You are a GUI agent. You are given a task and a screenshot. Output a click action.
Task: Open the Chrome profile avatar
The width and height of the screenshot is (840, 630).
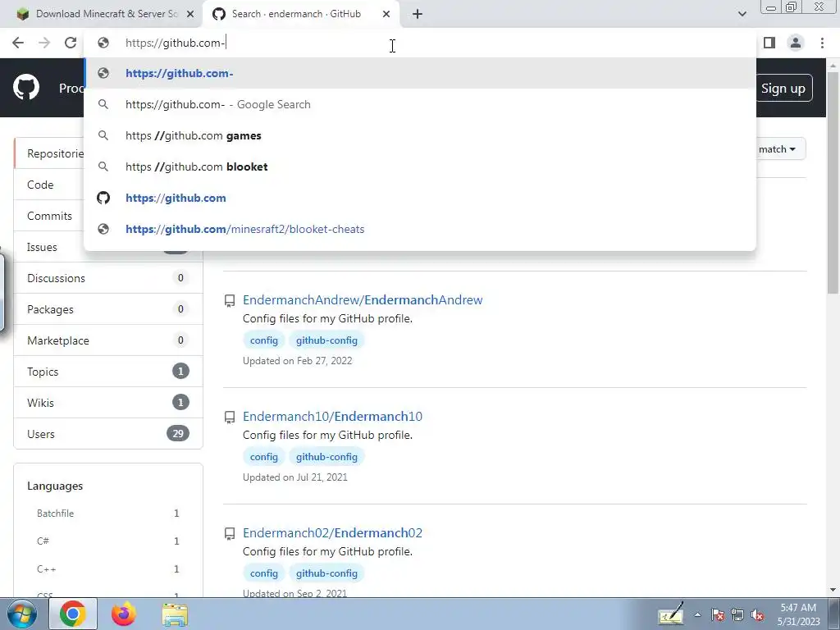(796, 43)
